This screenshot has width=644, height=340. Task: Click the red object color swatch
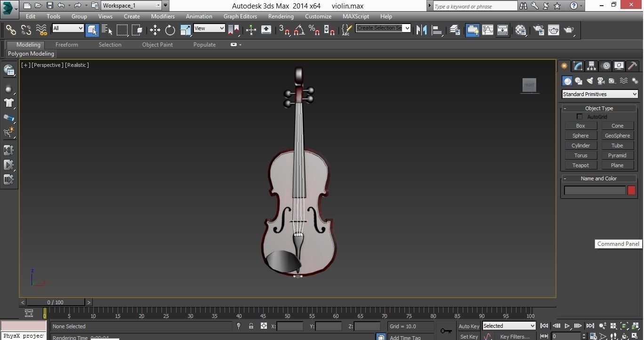pyautogui.click(x=631, y=190)
